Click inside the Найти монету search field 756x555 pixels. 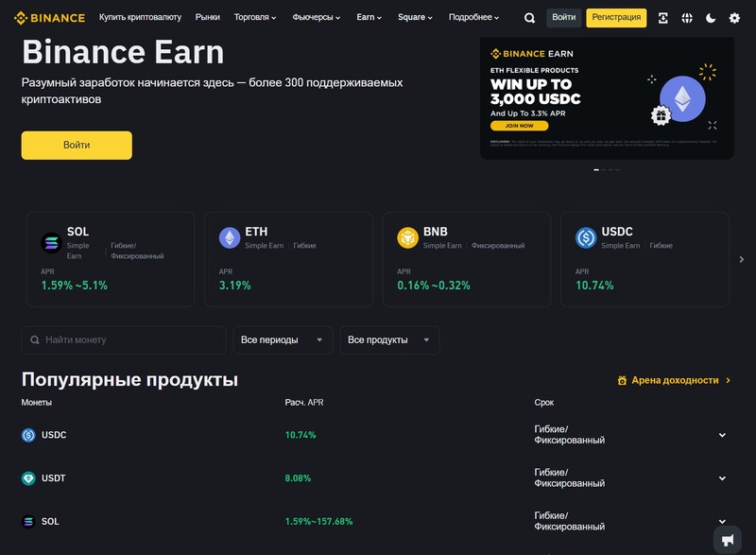pyautogui.click(x=124, y=340)
